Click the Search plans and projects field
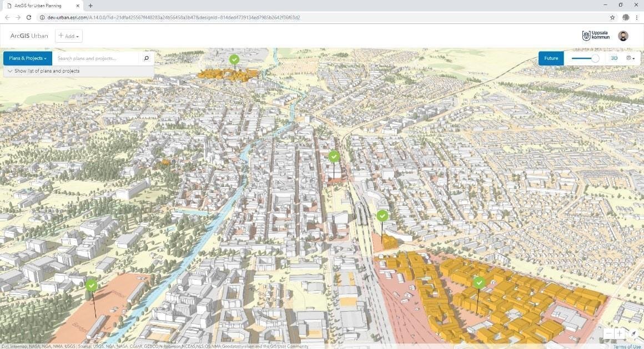This screenshot has height=349, width=644. click(95, 58)
